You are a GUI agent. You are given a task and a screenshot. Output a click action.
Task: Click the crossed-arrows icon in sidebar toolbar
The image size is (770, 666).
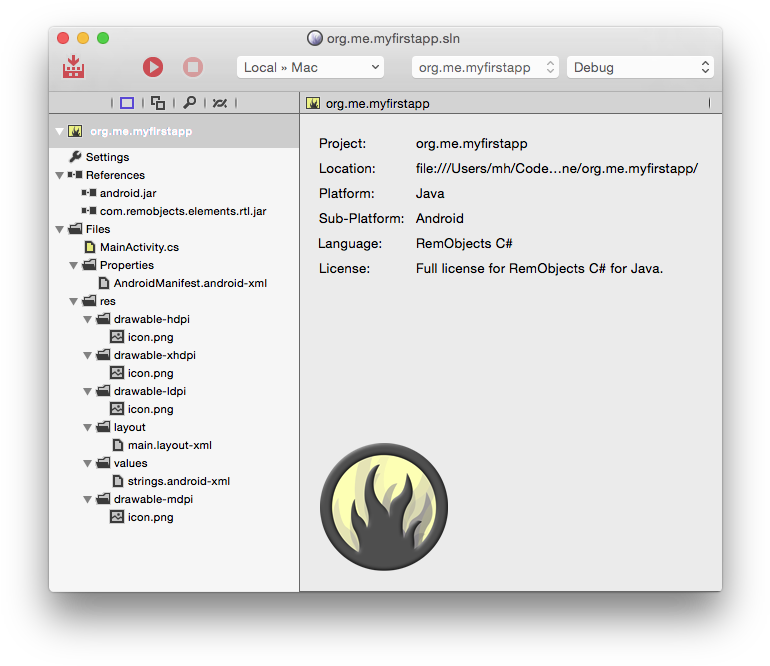point(220,103)
